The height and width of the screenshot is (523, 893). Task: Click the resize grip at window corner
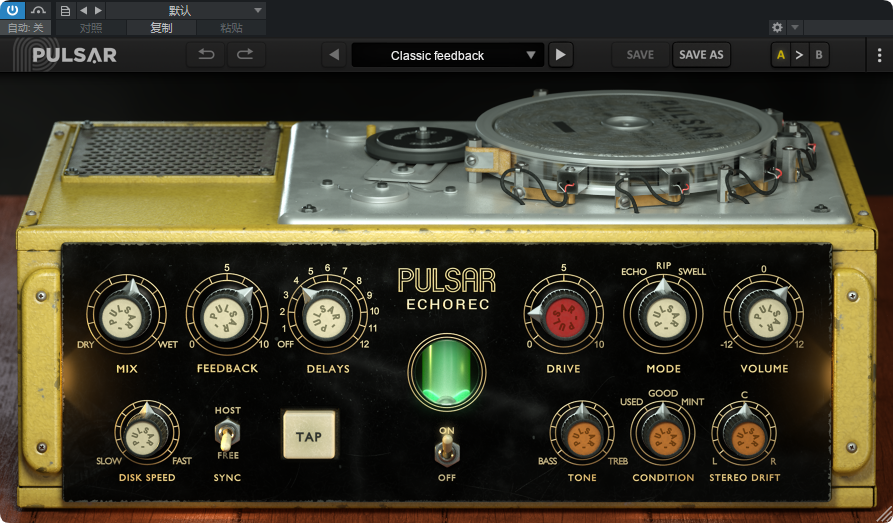tap(885, 515)
